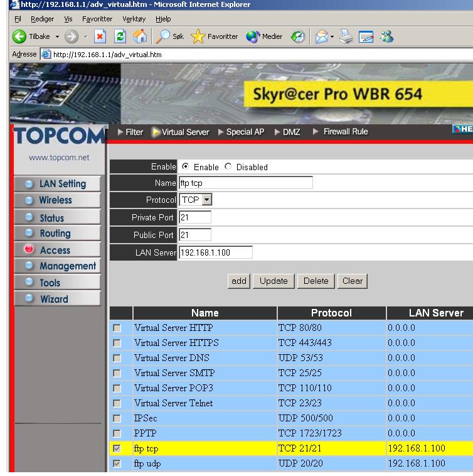This screenshot has width=473, height=476.
Task: Click the Public Port input field
Action: point(195,235)
